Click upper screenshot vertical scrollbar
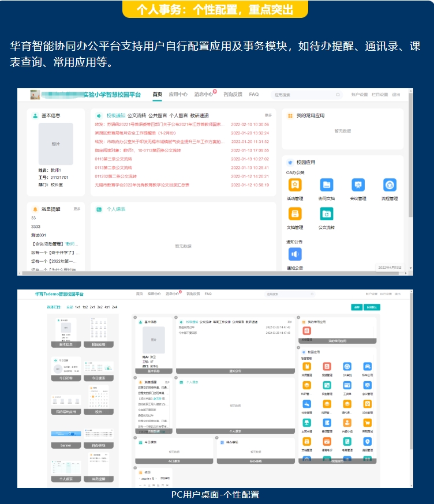Viewport: 434px width, 504px height. (410, 155)
